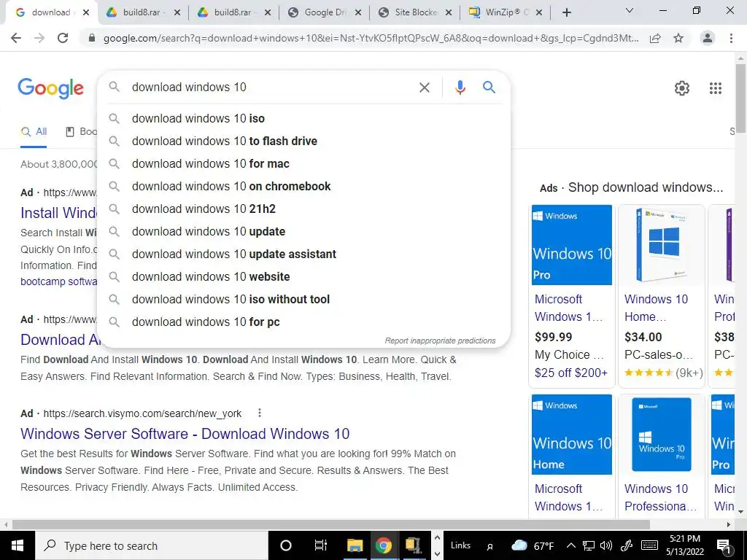Click 'Report inappropriate predictions' link
The height and width of the screenshot is (560, 747).
pyautogui.click(x=440, y=341)
